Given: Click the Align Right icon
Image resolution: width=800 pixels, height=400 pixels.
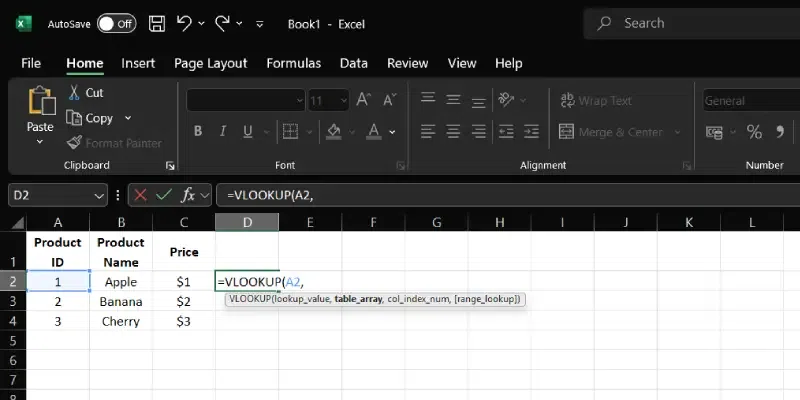Looking at the screenshot, I should (x=478, y=132).
